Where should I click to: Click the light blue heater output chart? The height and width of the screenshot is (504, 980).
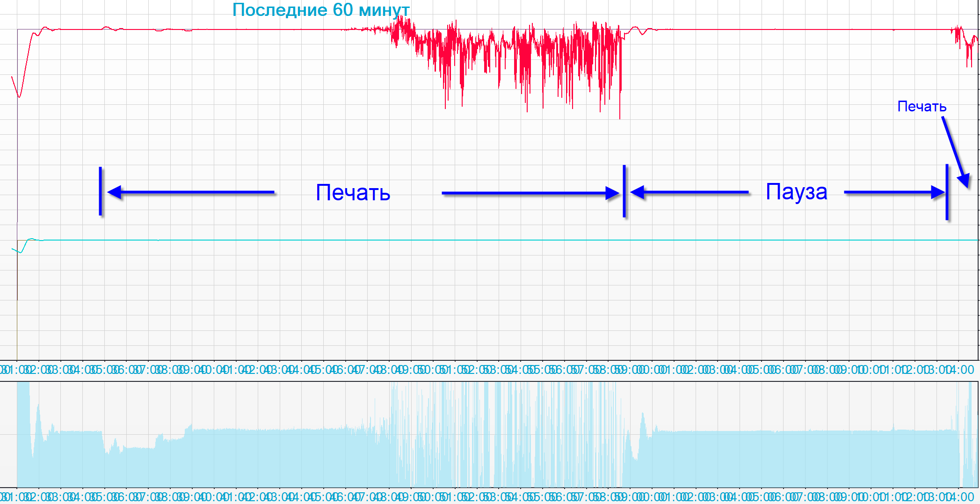tap(489, 435)
